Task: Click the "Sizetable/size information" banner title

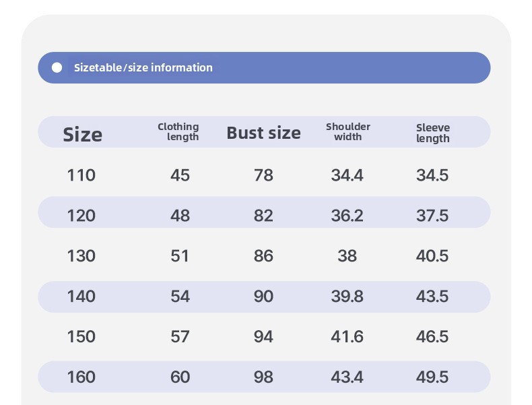Action: (x=143, y=67)
